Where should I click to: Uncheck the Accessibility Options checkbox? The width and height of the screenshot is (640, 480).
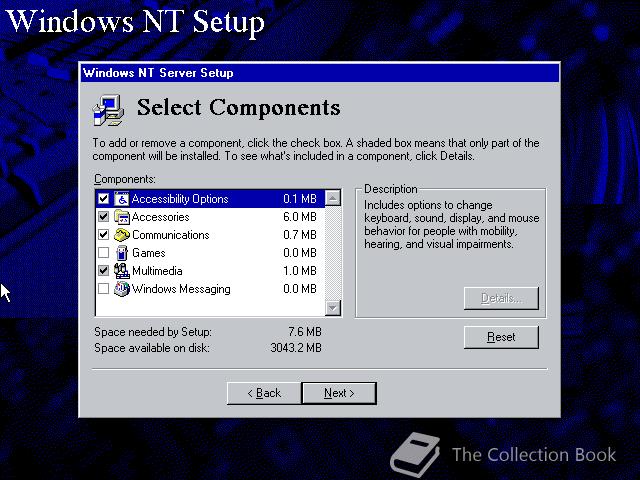pyautogui.click(x=104, y=199)
